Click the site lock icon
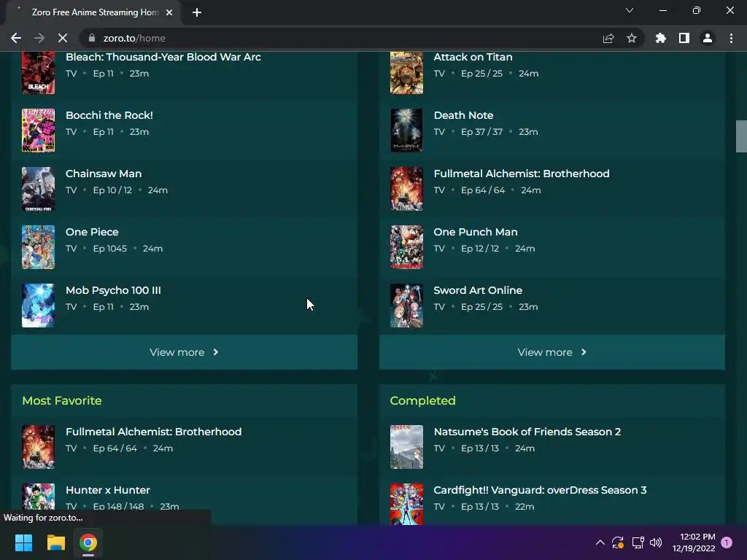This screenshot has height=560, width=747. 92,38
